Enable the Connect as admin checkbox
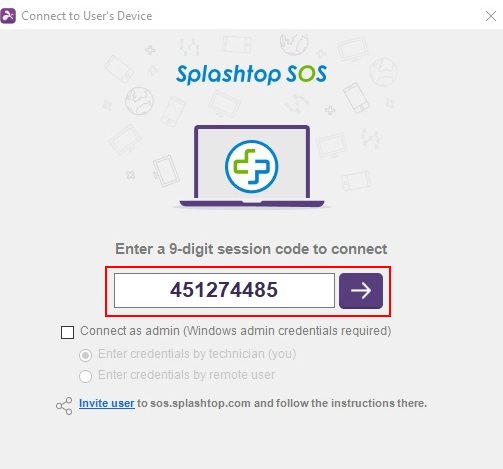Screen dimensions: 503x469 click(67, 332)
